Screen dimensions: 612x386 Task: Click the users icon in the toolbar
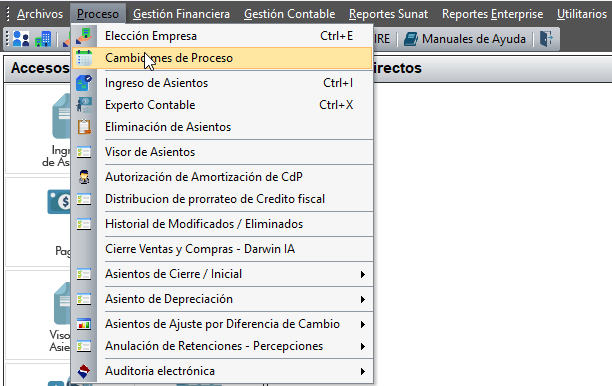21,39
